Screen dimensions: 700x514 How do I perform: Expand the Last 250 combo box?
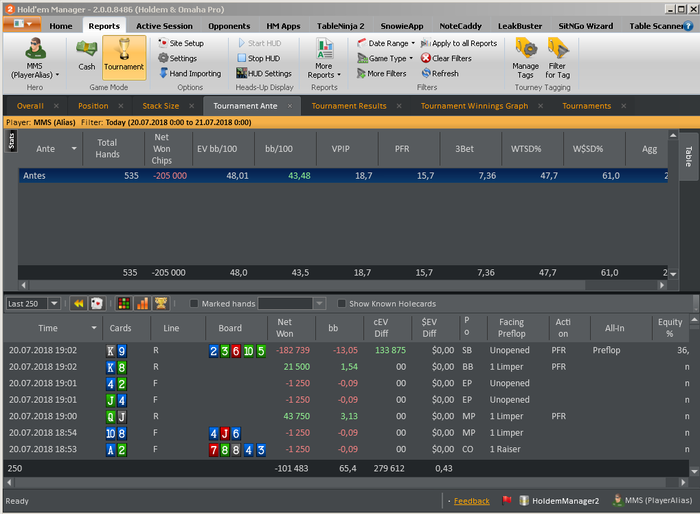(x=54, y=304)
